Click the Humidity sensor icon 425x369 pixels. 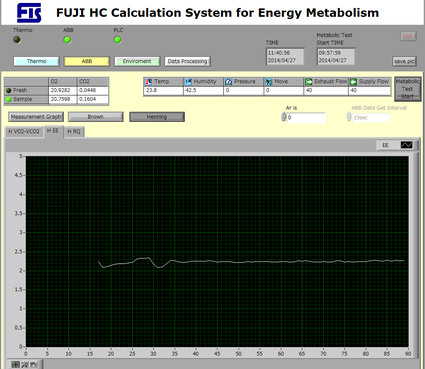coord(189,82)
